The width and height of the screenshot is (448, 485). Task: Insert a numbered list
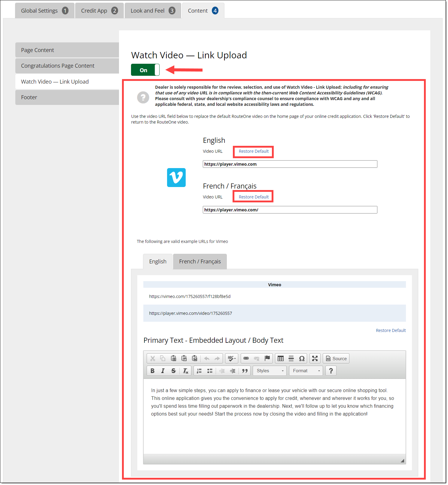coord(199,371)
